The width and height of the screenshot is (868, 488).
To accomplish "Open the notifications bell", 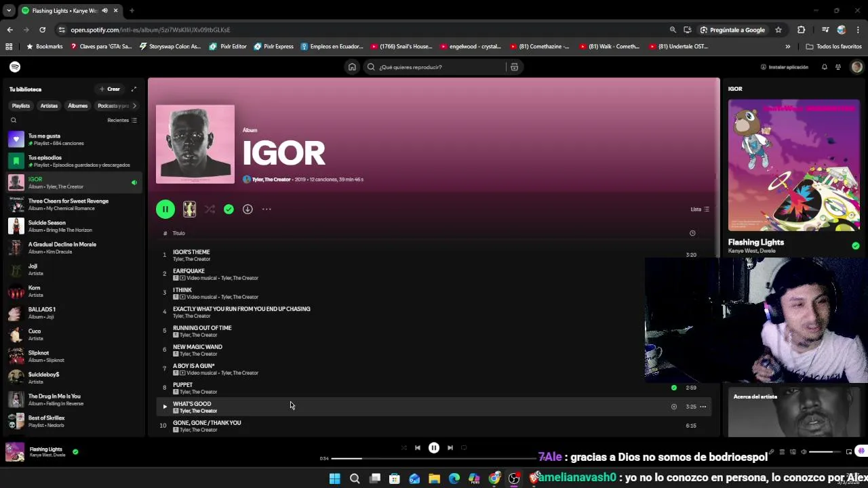I will [825, 67].
